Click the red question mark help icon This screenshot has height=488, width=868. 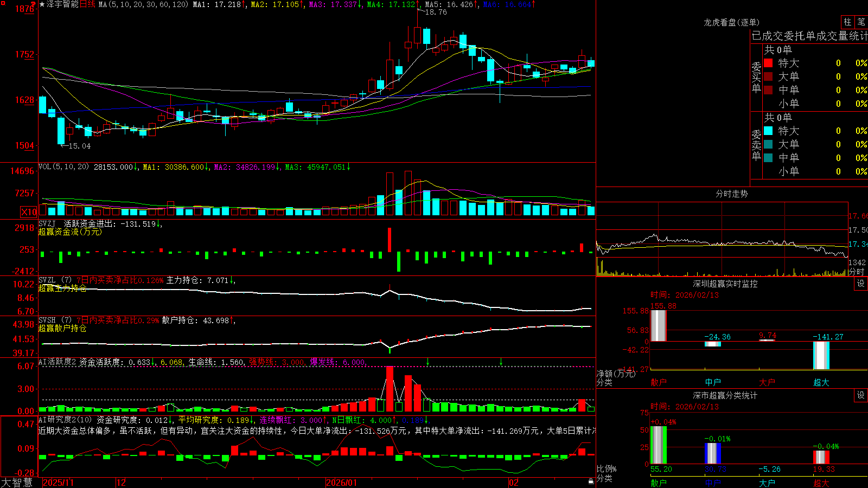click(x=34, y=4)
